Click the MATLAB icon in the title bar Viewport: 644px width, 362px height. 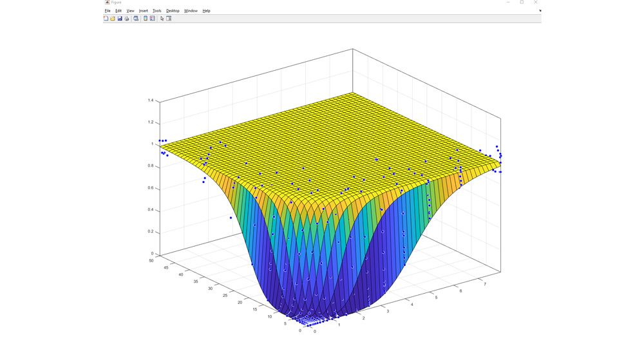tap(107, 3)
